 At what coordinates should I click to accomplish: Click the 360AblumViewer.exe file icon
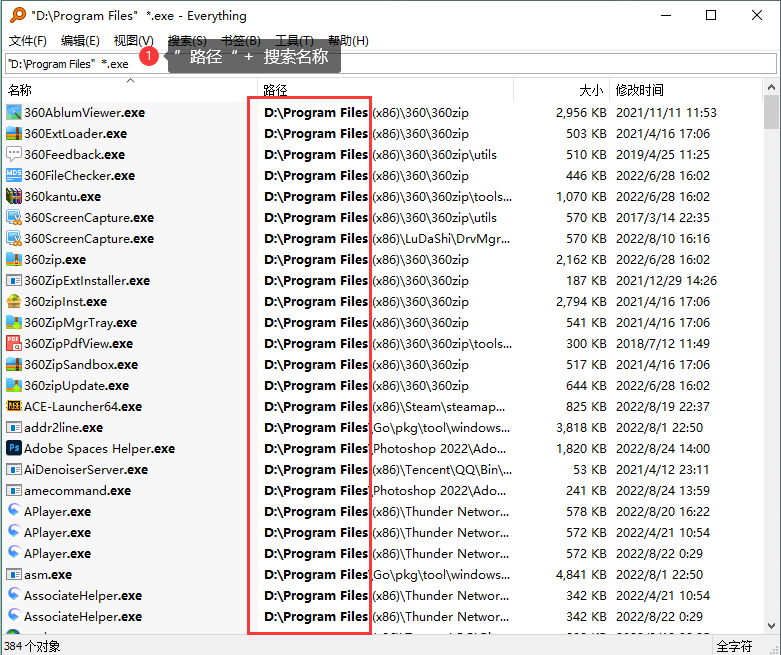coord(14,113)
